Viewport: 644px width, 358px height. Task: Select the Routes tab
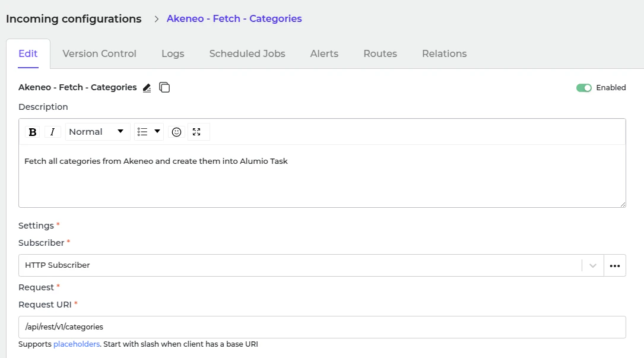[380, 53]
